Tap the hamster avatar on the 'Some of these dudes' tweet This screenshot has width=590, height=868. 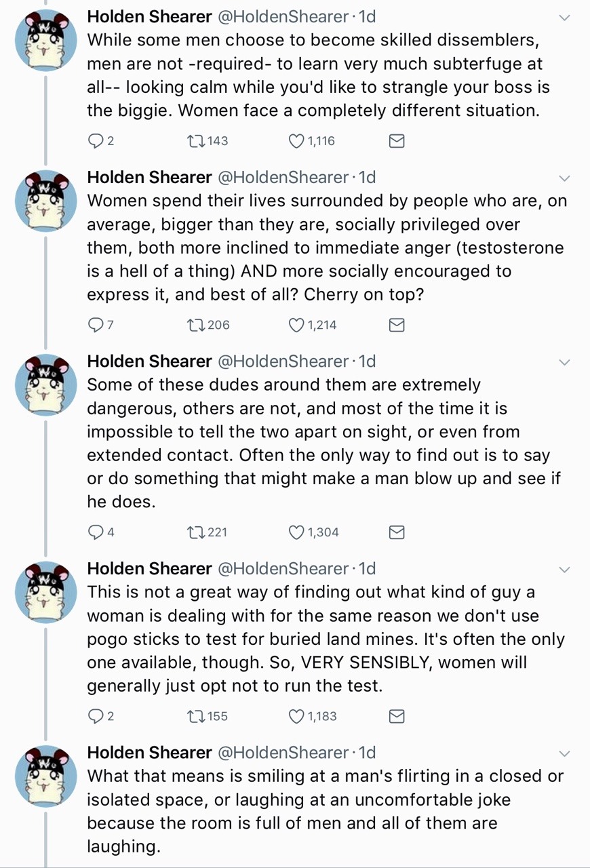pos(45,385)
